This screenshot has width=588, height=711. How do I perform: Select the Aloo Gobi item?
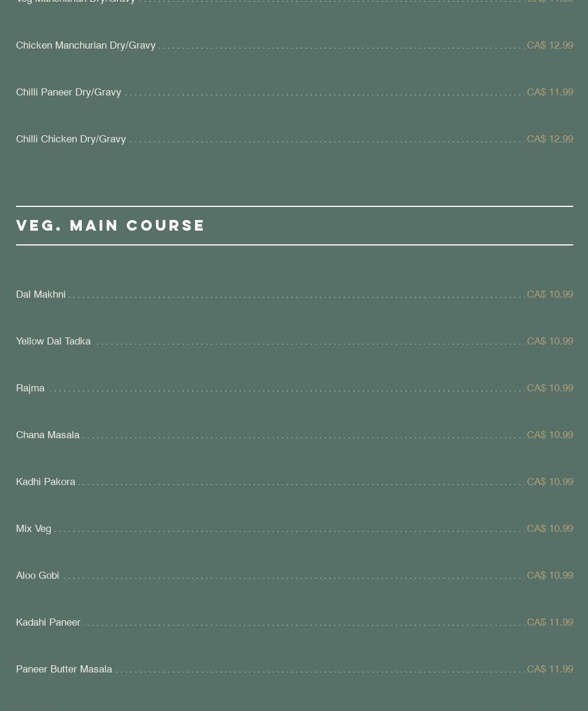tap(37, 575)
